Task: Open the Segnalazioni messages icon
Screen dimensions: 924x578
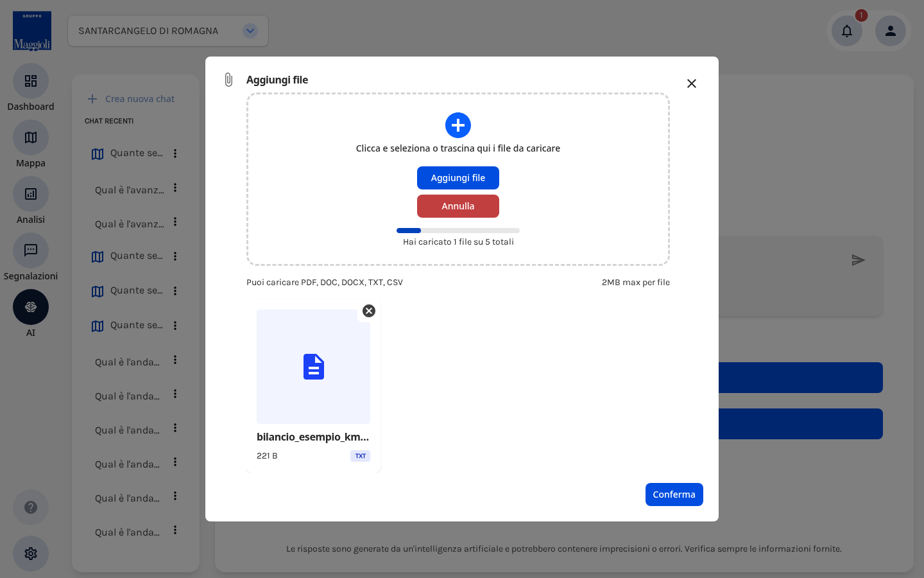Action: tap(31, 250)
